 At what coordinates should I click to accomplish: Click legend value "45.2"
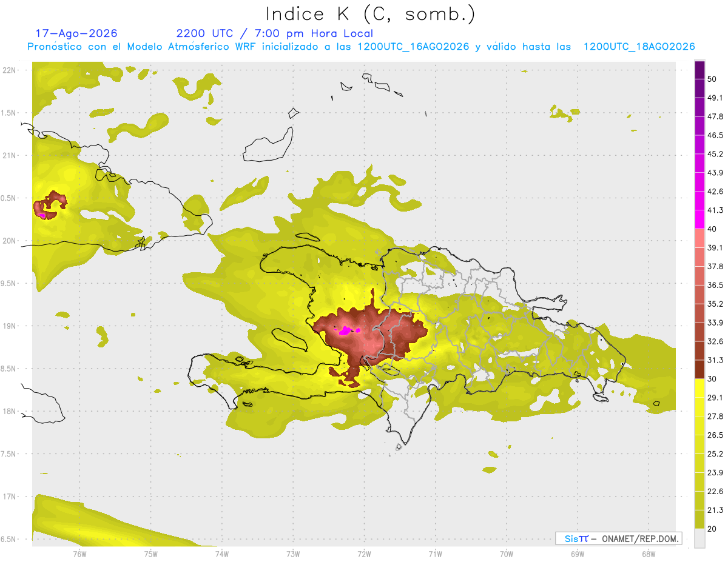coord(715,154)
